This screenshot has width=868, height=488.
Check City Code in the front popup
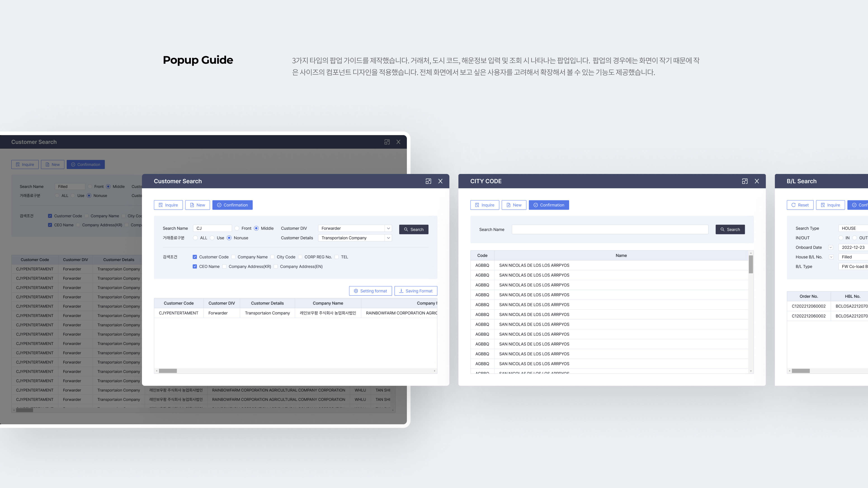pos(272,257)
